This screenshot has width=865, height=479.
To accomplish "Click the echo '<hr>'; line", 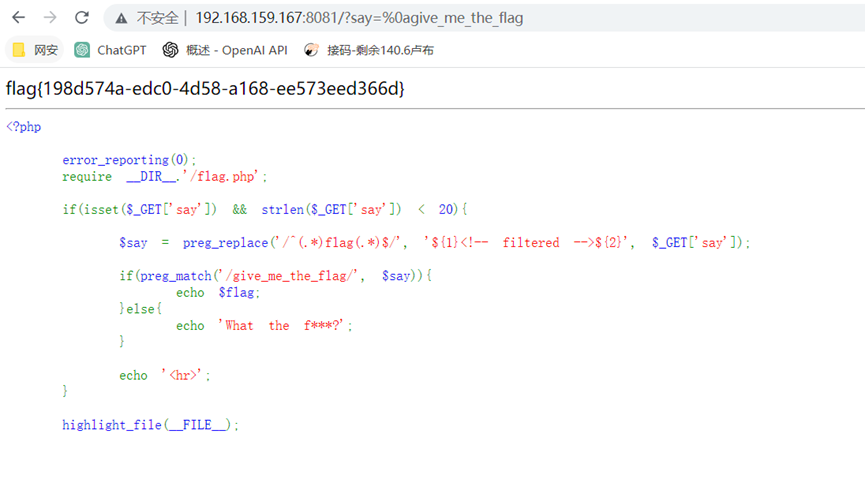I will 165,375.
